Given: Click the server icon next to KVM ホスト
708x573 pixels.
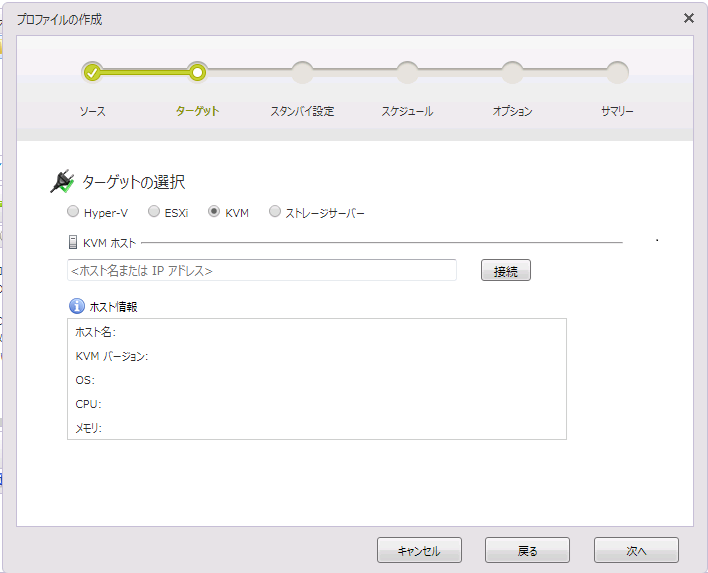Looking at the screenshot, I should tap(73, 242).
